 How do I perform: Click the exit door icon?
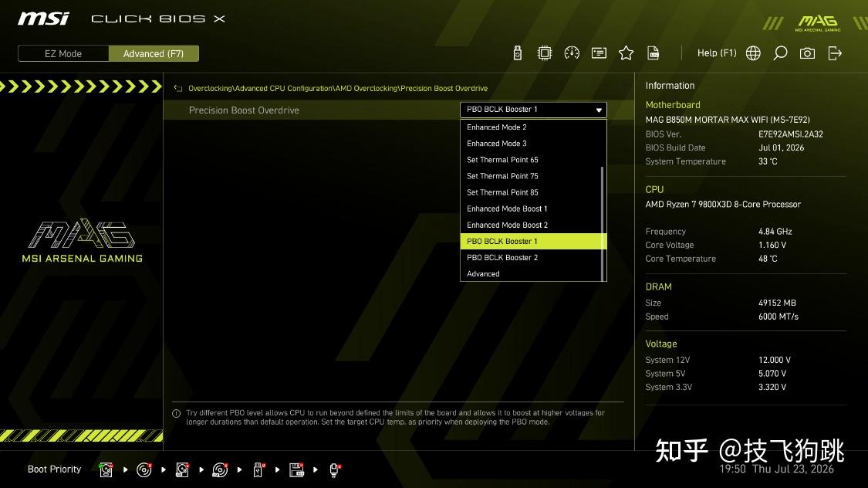tap(835, 53)
